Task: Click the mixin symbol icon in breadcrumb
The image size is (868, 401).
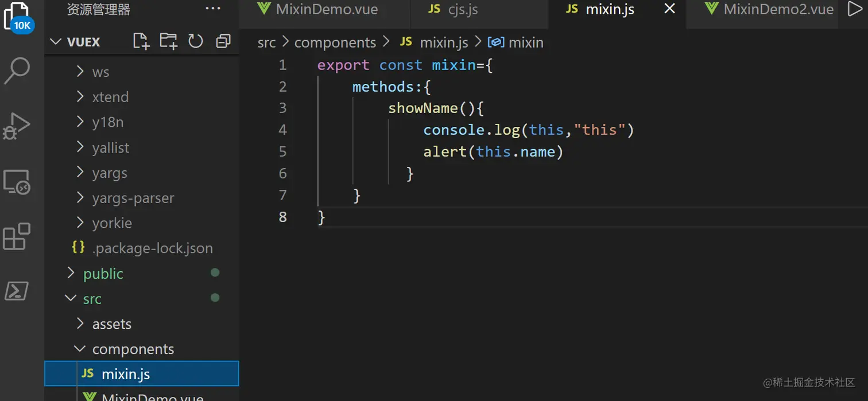Action: coord(496,42)
